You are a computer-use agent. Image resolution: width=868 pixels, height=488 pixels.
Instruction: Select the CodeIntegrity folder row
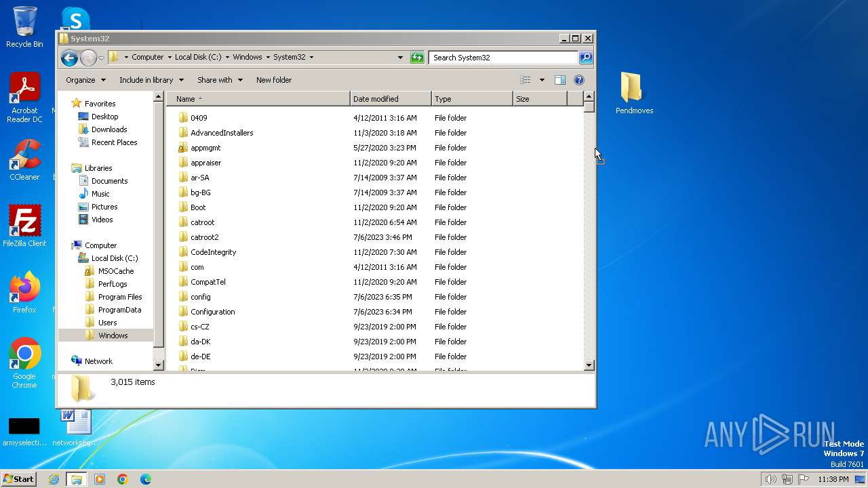point(375,252)
